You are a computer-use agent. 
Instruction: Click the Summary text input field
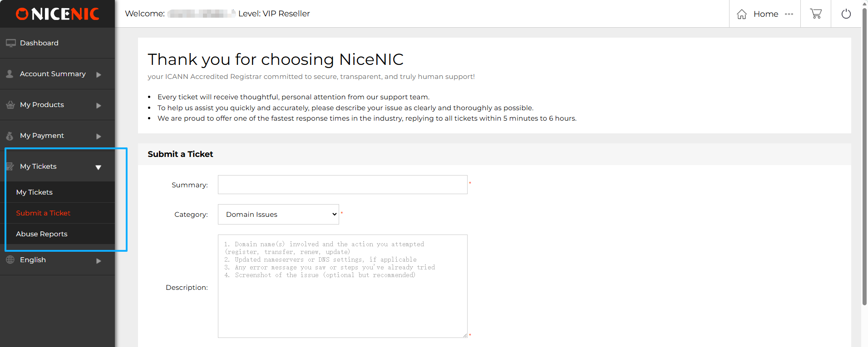tap(342, 185)
